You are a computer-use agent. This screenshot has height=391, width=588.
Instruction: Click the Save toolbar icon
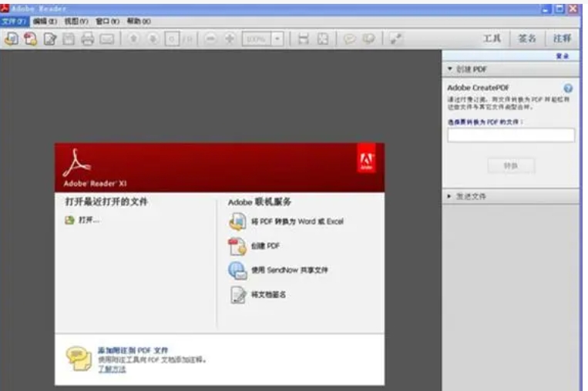pos(69,38)
